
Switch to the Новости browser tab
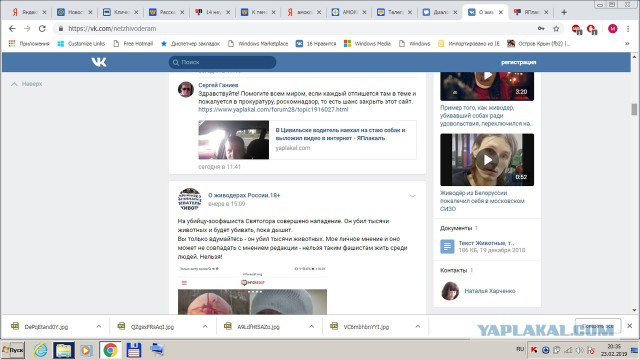coord(75,12)
